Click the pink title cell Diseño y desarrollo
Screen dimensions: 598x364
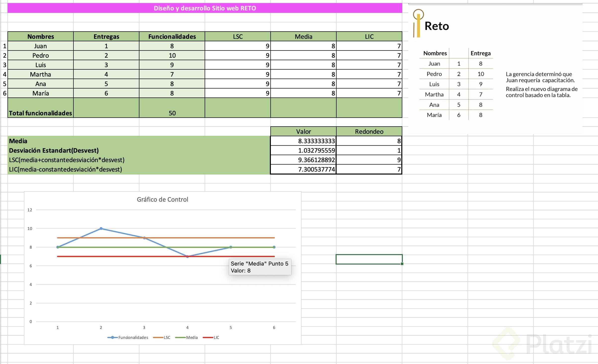(205, 8)
